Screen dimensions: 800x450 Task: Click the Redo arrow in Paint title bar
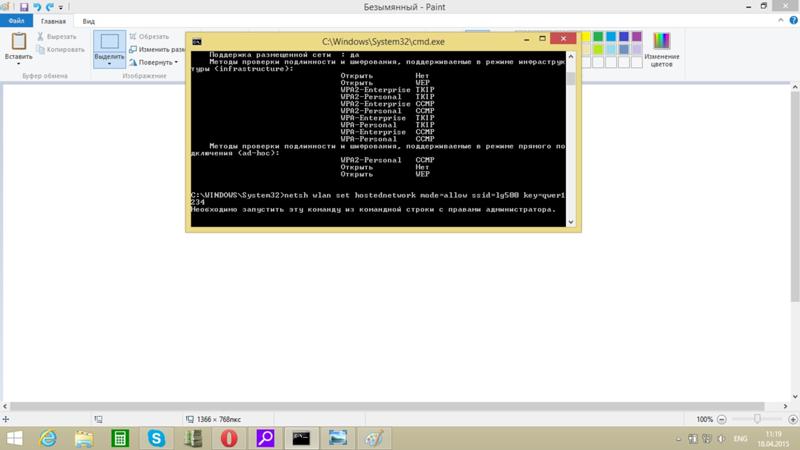(49, 7)
